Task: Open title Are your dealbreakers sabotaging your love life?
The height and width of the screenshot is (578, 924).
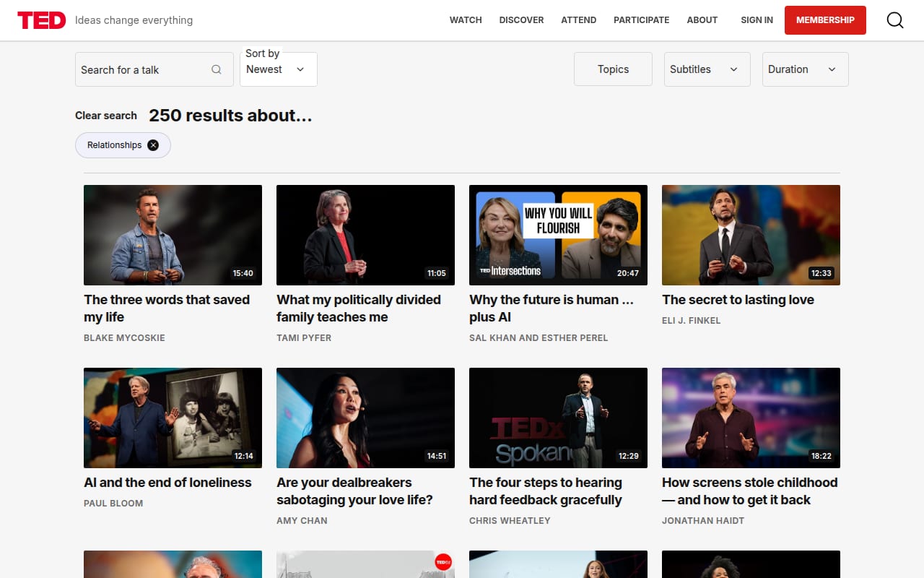Action: pos(354,491)
